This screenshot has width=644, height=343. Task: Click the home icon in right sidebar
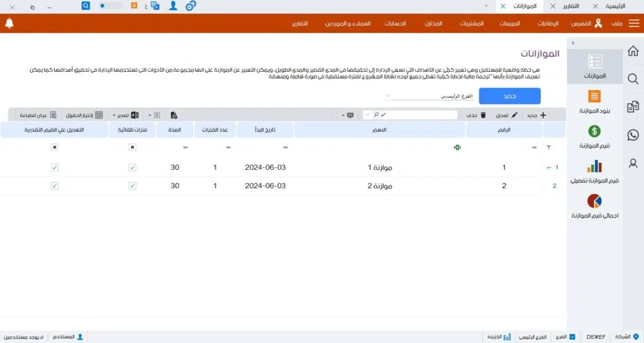[633, 51]
